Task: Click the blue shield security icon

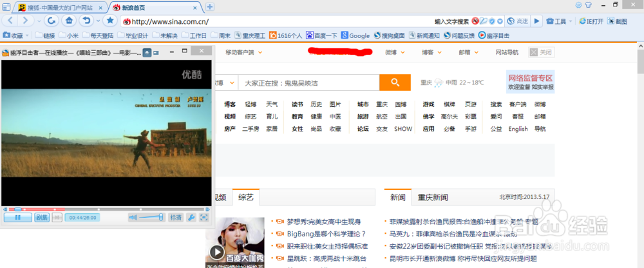Action: pos(493,21)
